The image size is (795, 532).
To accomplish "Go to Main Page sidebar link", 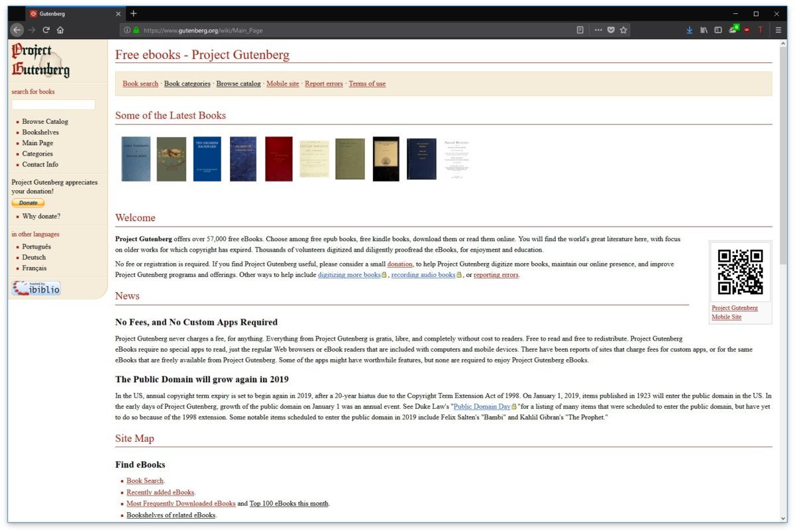I will 38,143.
